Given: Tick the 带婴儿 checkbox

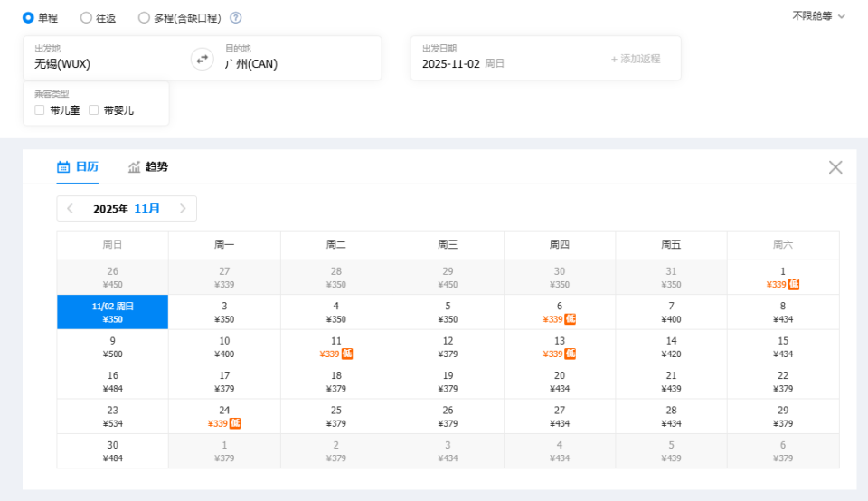Looking at the screenshot, I should point(94,110).
